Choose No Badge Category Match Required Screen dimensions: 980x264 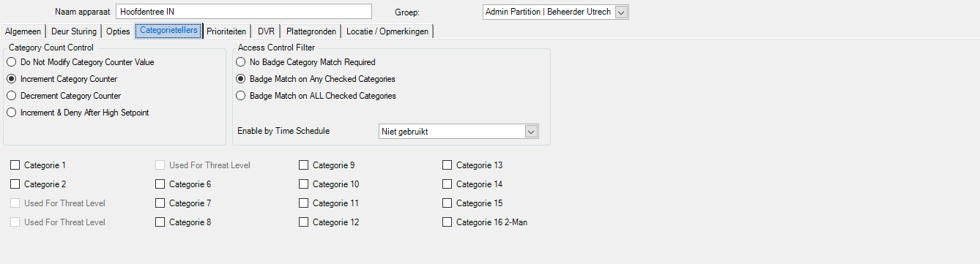pyautogui.click(x=305, y=62)
